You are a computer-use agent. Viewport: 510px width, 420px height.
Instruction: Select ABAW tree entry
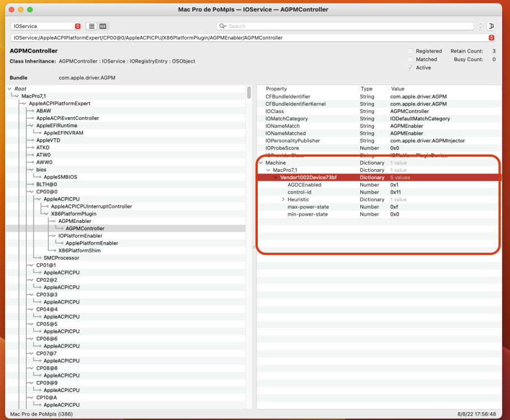pyautogui.click(x=44, y=110)
